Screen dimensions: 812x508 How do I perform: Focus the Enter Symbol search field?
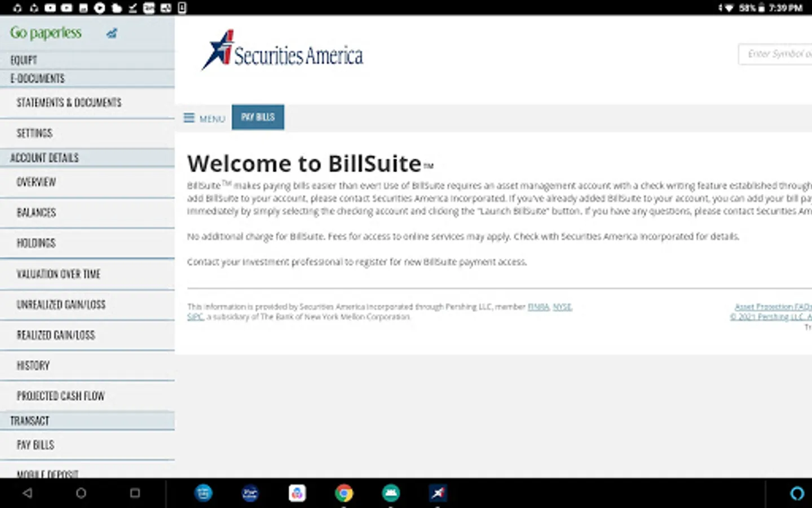pos(775,54)
